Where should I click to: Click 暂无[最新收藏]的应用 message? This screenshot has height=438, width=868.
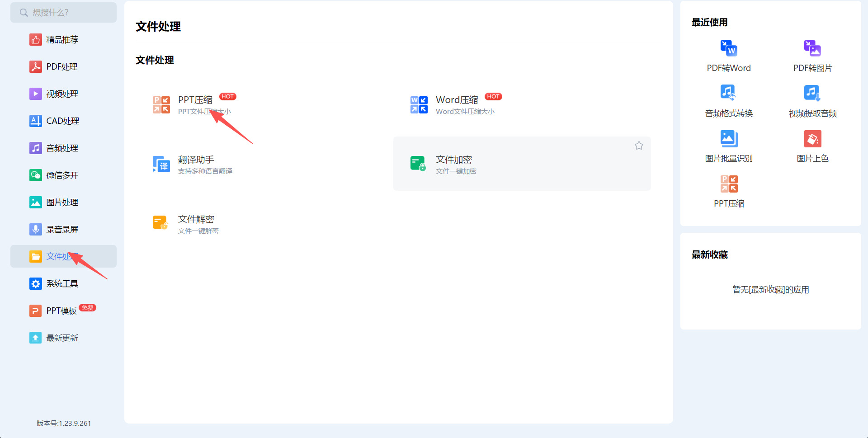point(771,290)
